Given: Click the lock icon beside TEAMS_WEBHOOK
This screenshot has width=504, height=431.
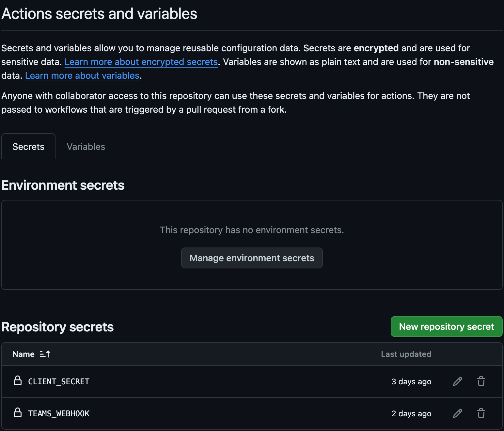Looking at the screenshot, I should tap(18, 413).
